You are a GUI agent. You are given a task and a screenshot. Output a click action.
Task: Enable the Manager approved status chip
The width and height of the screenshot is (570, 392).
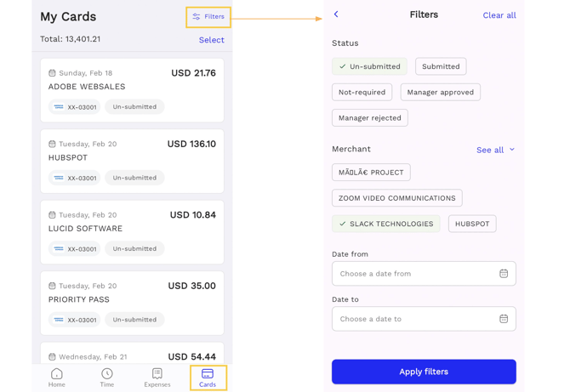[440, 92]
